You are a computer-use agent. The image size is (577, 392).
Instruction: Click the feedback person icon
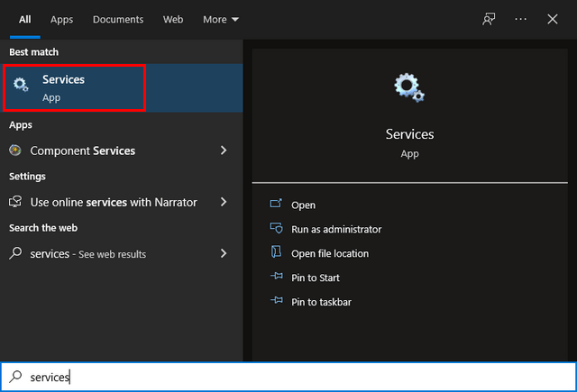pos(489,19)
